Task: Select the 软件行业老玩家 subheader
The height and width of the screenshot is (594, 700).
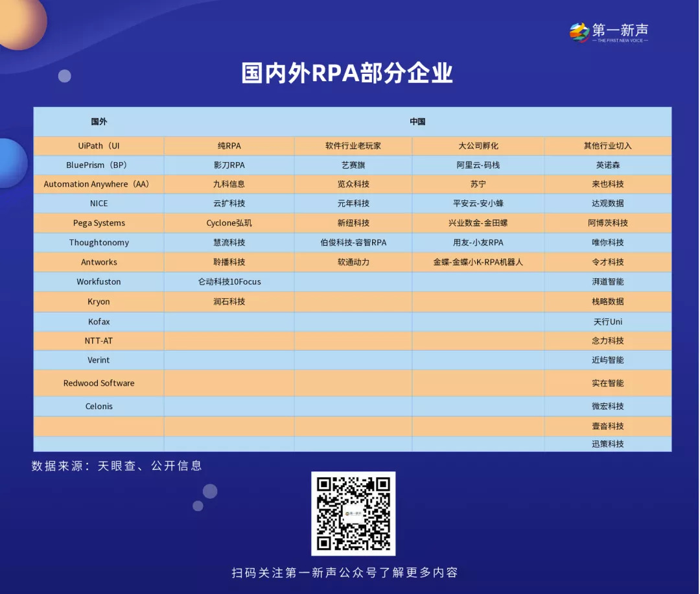Action: point(353,146)
